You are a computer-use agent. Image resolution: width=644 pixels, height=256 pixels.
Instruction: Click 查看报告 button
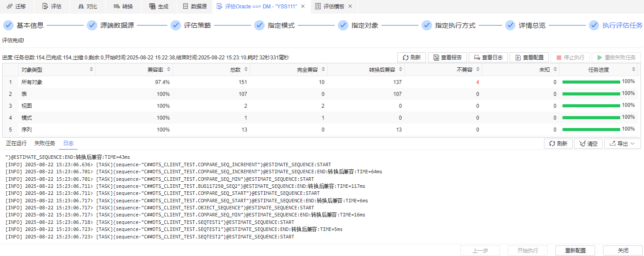[x=448, y=58]
